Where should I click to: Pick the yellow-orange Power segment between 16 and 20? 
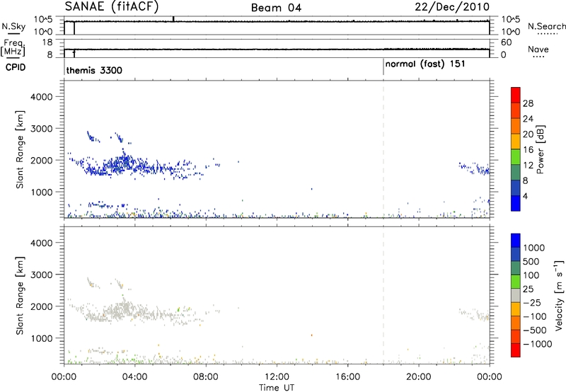pyautogui.click(x=516, y=141)
